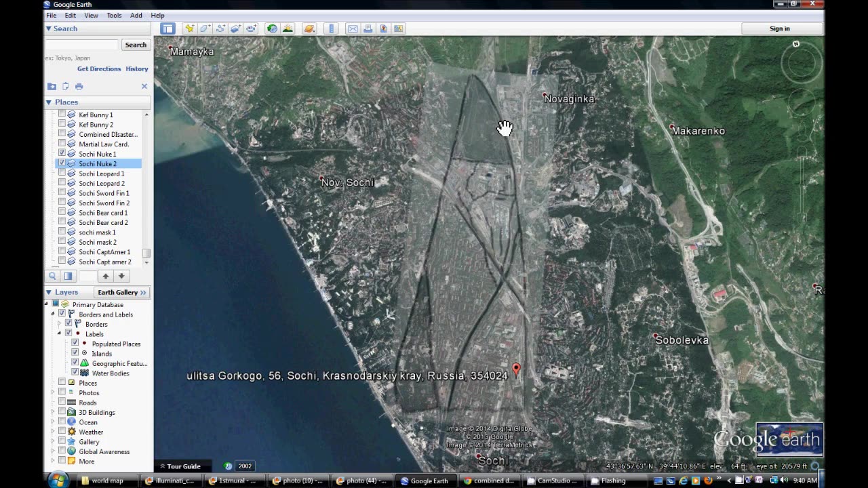868x488 pixels.
Task: Click the Sign in button
Action: 780,28
